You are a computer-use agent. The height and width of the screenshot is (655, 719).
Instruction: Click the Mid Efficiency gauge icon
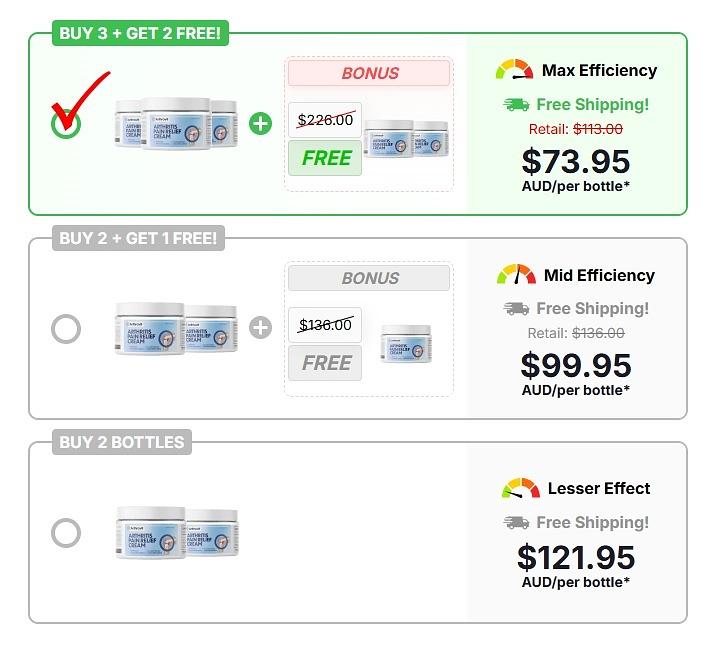[516, 275]
